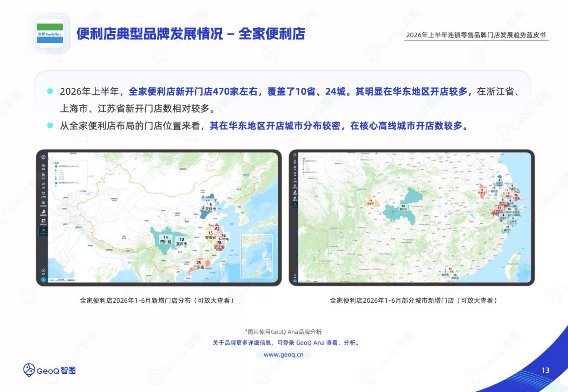Click the 14 成都市 label on right map

coord(370,202)
